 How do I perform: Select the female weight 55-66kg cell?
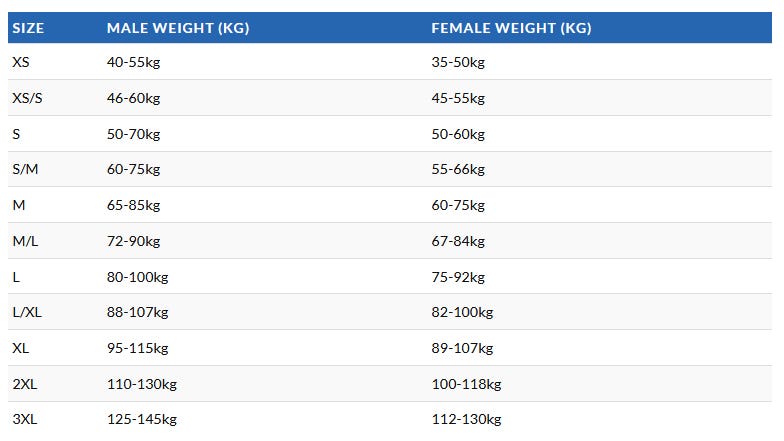(458, 169)
